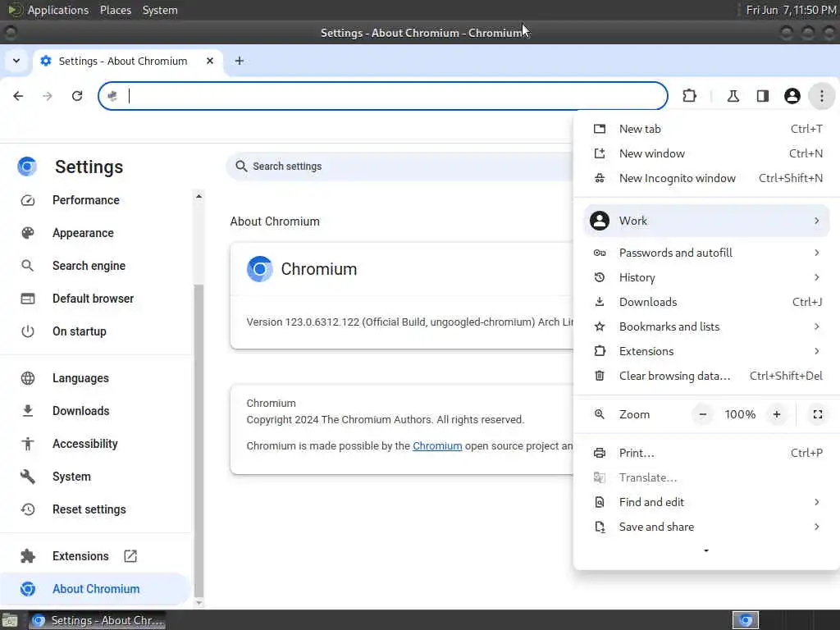
Task: Click the Downloads icon in settings sidebar
Action: tap(28, 411)
